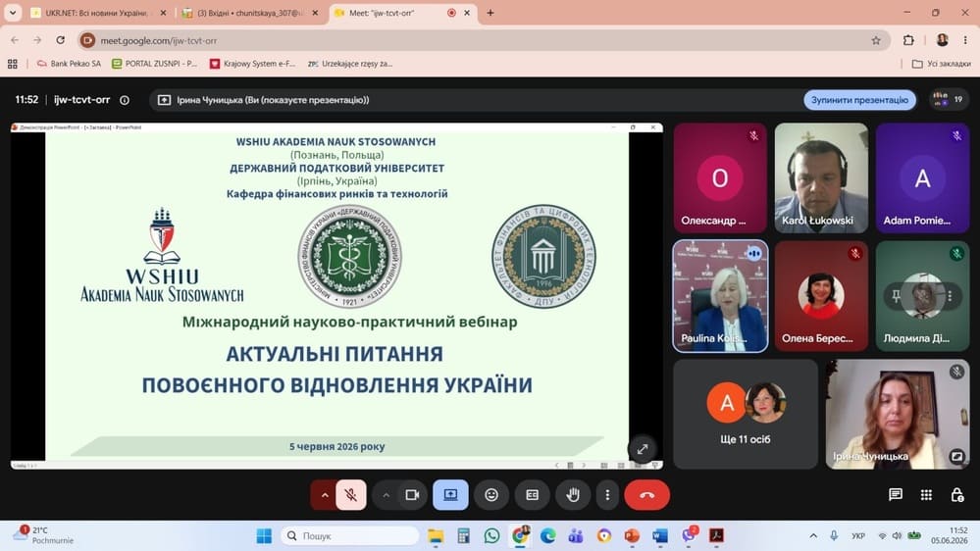This screenshot has width=980, height=551.
Task: Unmute the microphone in Meet
Action: 350,495
